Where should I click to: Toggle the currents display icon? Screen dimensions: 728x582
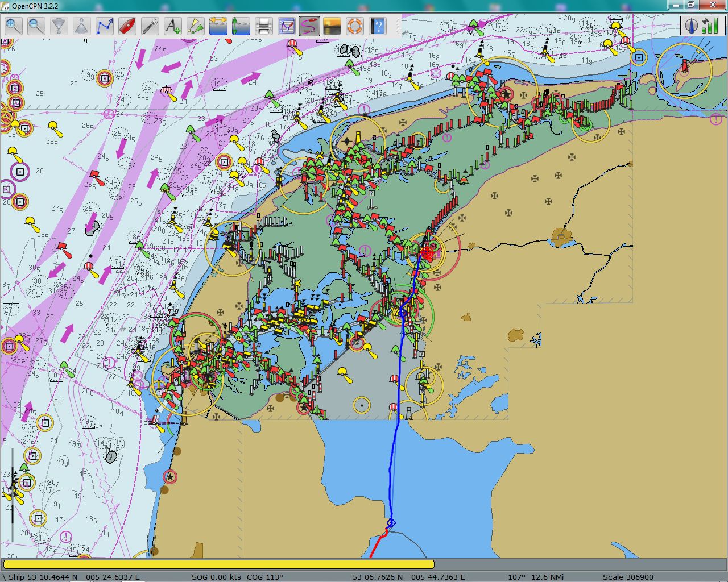pyautogui.click(x=218, y=26)
